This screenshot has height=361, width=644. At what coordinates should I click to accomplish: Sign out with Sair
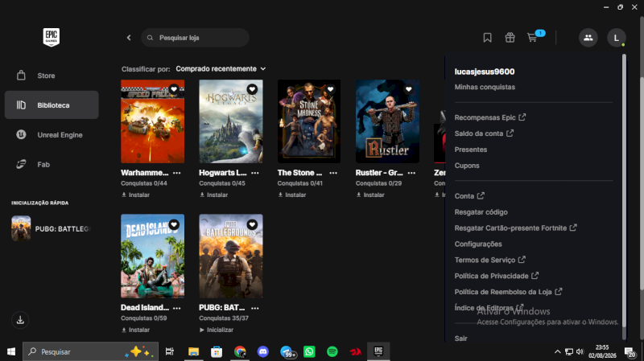click(460, 338)
